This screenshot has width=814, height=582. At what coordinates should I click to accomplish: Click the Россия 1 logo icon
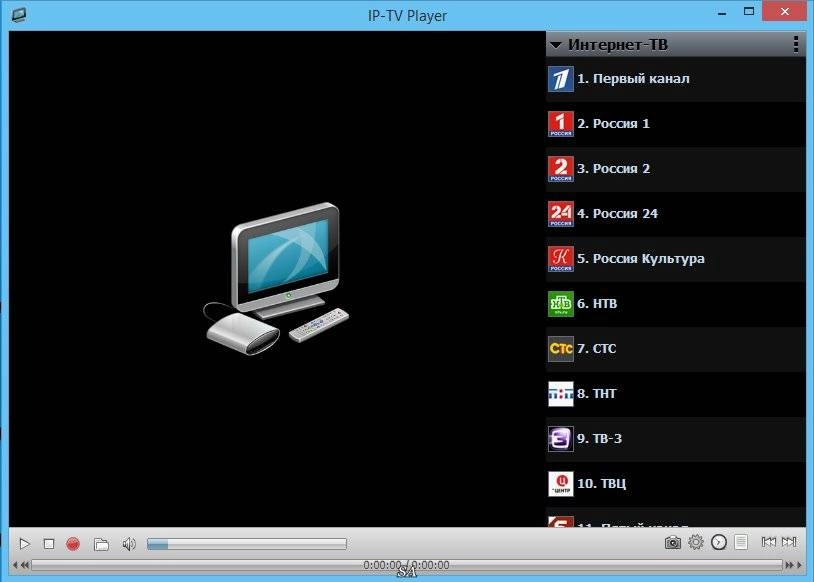pos(561,124)
